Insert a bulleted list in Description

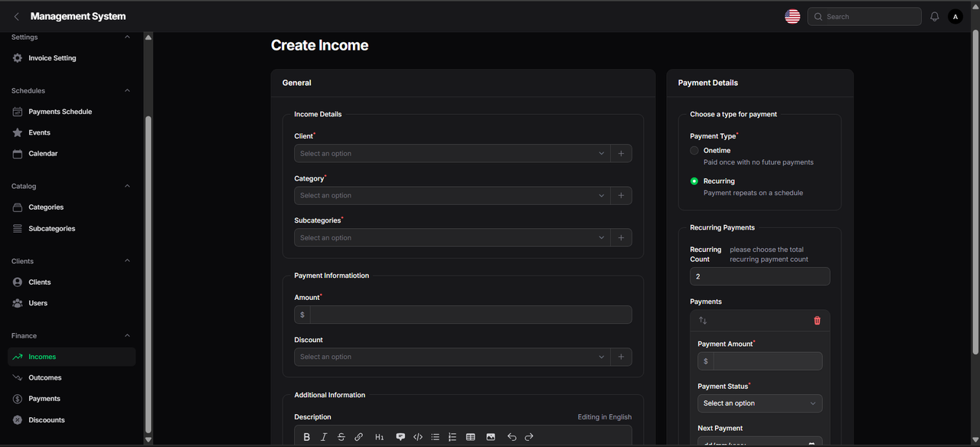point(435,437)
